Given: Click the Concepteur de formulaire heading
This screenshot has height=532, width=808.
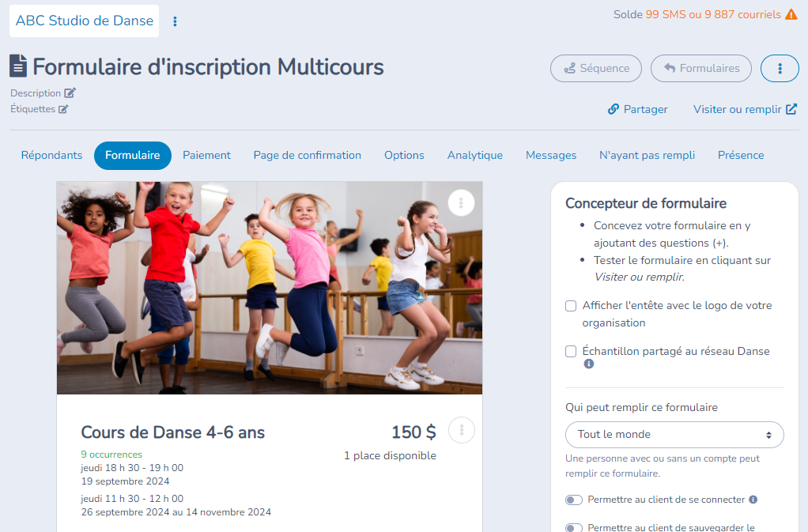Looking at the screenshot, I should pos(646,203).
